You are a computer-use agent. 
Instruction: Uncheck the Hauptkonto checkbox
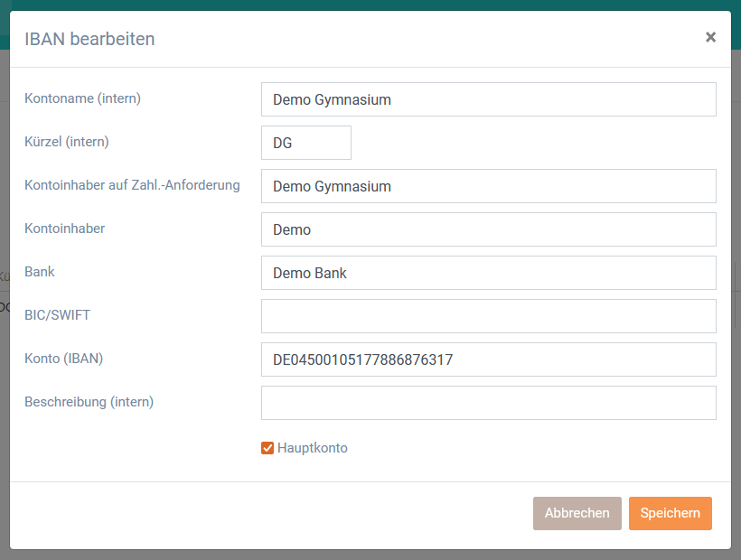point(267,448)
